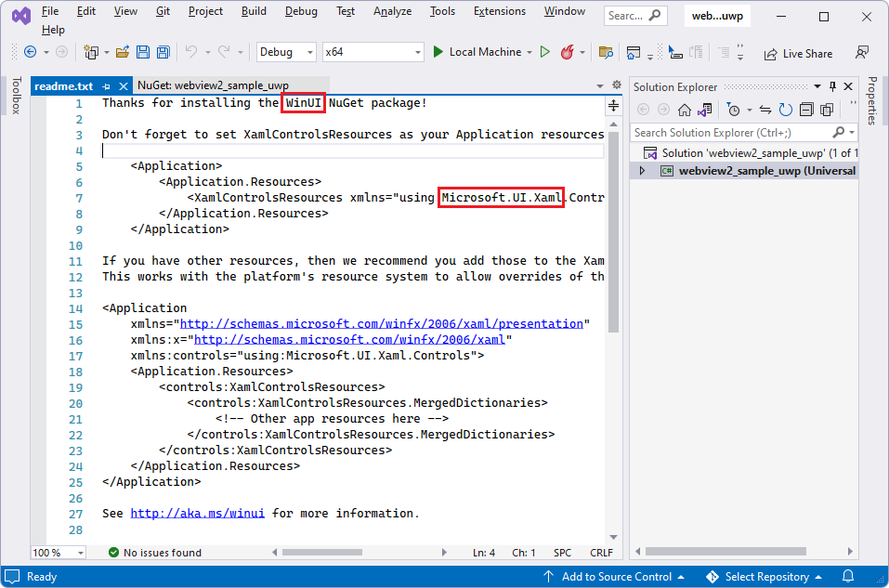Sync Solution Explorer with active document
The height and width of the screenshot is (588, 889).
point(766,110)
